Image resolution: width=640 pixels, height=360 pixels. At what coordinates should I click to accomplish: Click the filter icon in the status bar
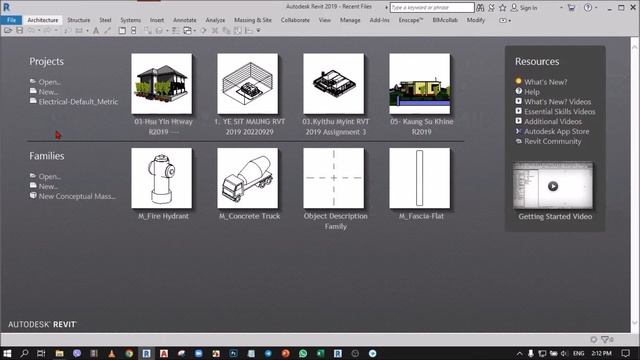pyautogui.click(x=605, y=339)
